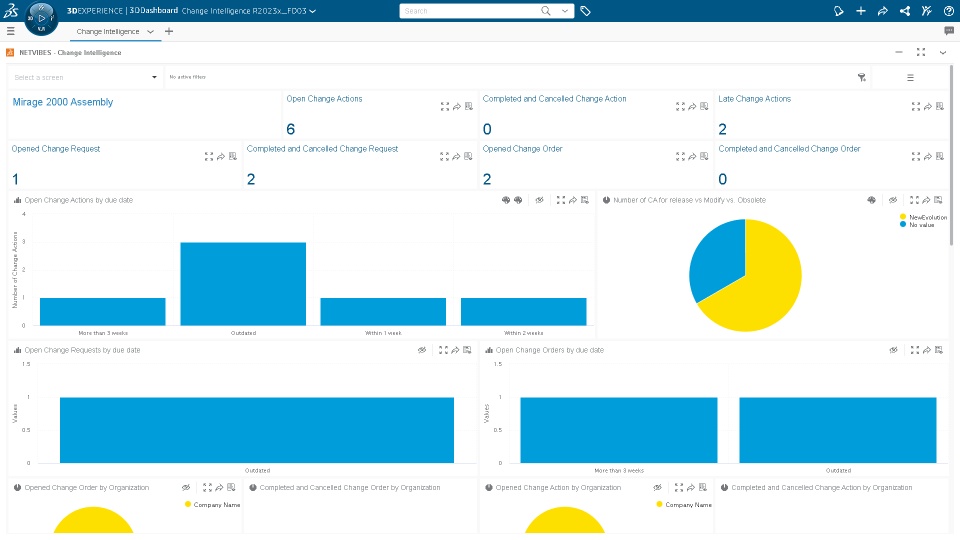Screen dimensions: 960x540
Task: Click the vertical scrollbar of the dashboard
Action: click(951, 156)
